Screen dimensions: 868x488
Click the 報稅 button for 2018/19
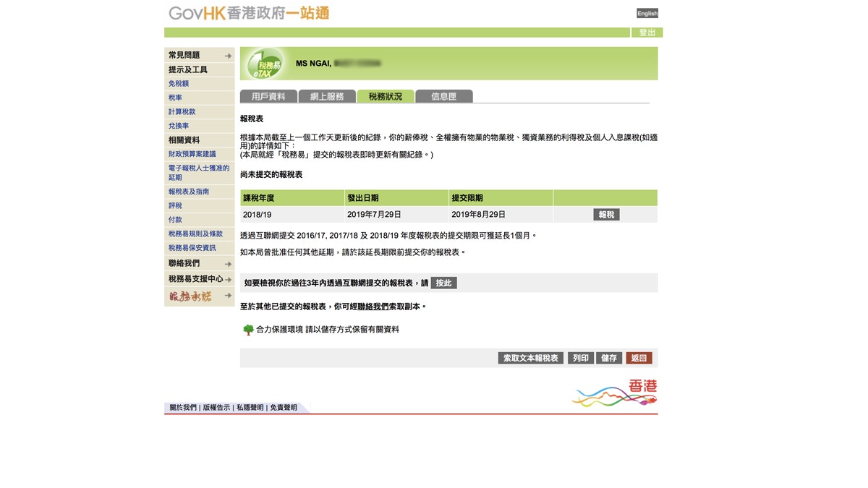tap(605, 214)
